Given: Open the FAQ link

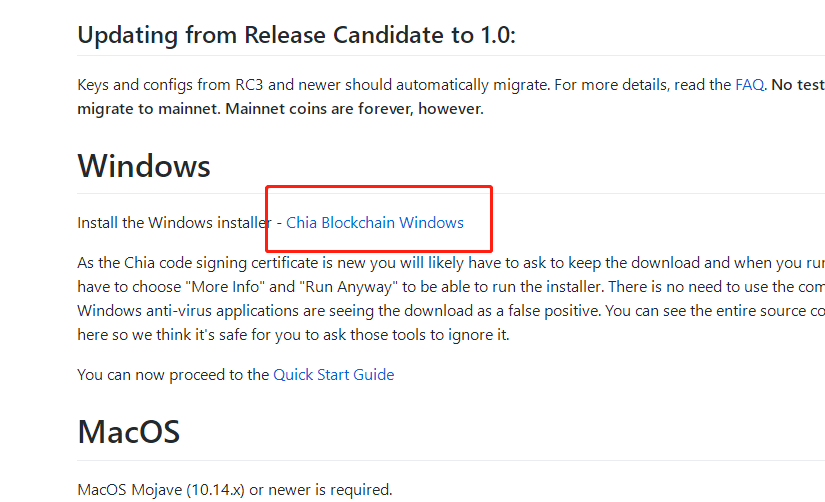Looking at the screenshot, I should click(749, 85).
